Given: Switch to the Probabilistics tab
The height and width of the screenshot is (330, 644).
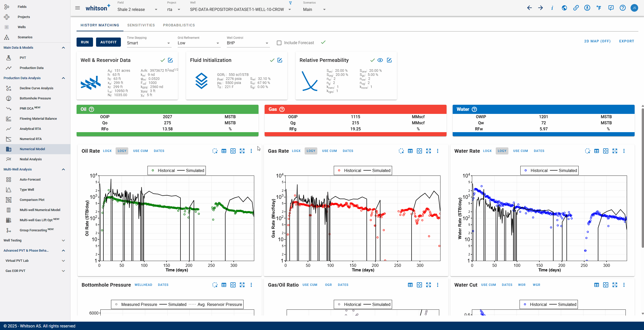Looking at the screenshot, I should pyautogui.click(x=179, y=25).
